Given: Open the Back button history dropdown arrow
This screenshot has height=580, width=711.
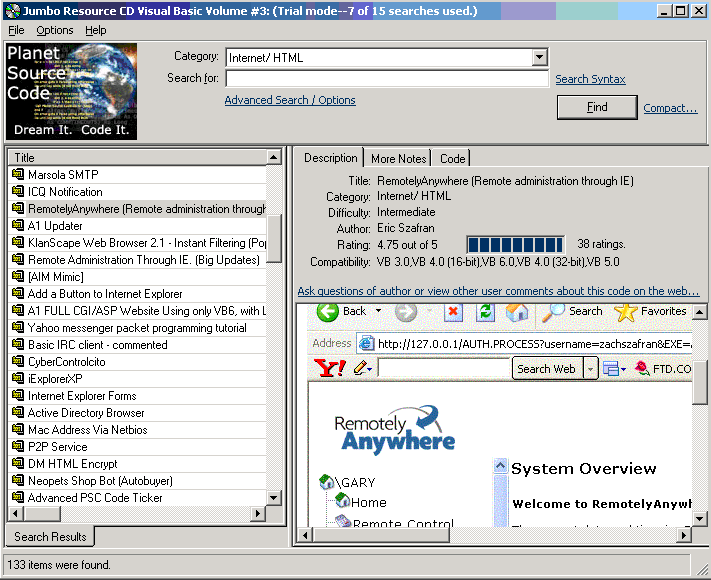Looking at the screenshot, I should (x=378, y=311).
